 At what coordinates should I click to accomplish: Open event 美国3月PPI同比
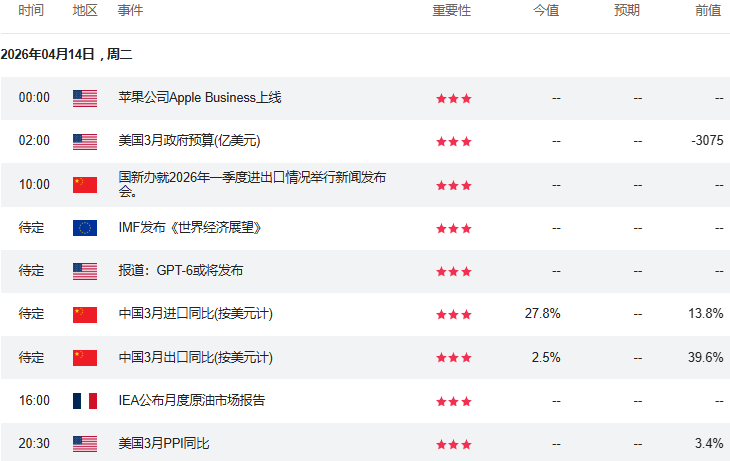[164, 443]
